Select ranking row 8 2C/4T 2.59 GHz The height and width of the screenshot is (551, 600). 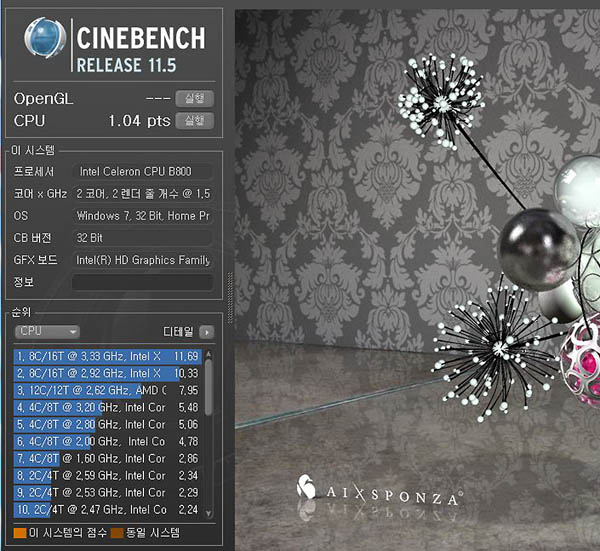108,476
